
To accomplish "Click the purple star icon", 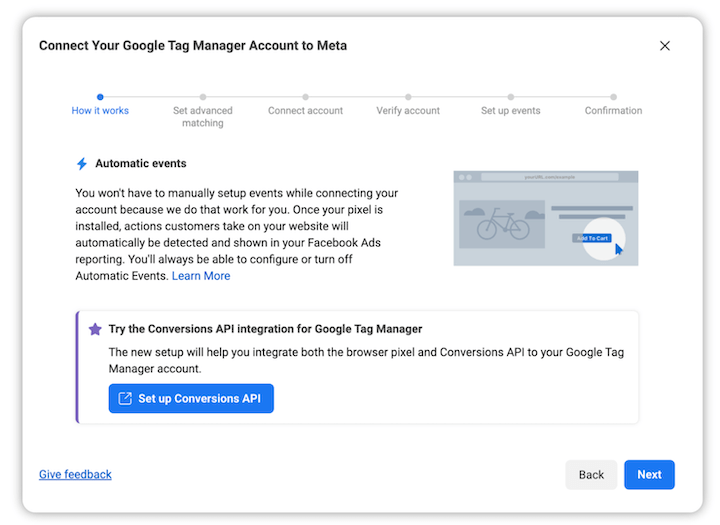I will click(95, 329).
